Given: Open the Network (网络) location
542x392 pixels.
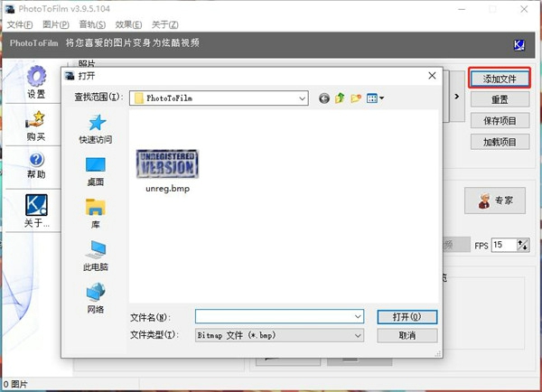Looking at the screenshot, I should click(96, 293).
